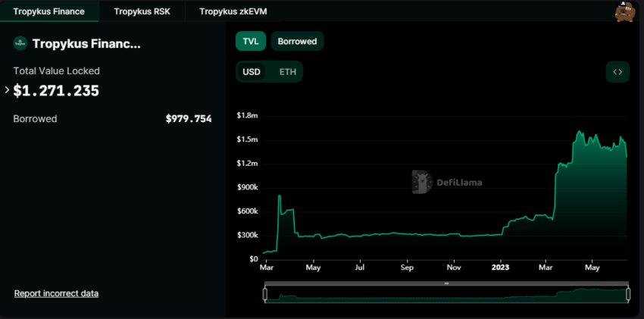Toggle the Borrowed chart series
This screenshot has width=644, height=319.
point(297,42)
